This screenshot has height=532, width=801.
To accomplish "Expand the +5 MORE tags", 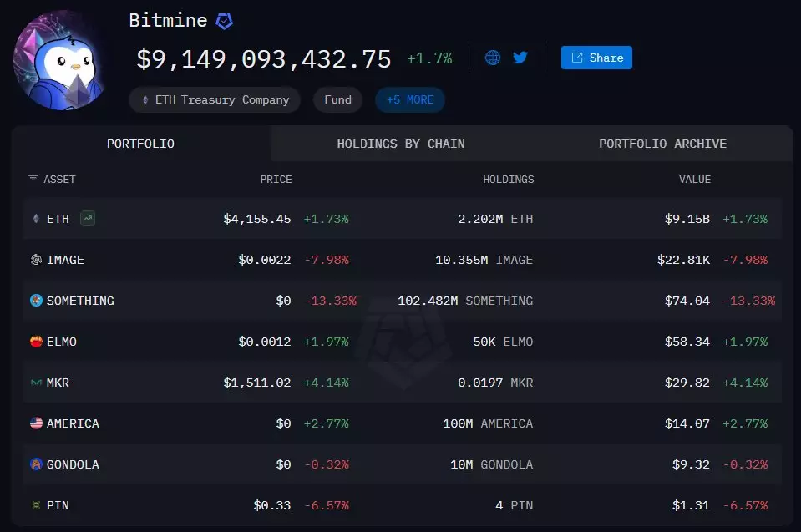I will coord(409,99).
